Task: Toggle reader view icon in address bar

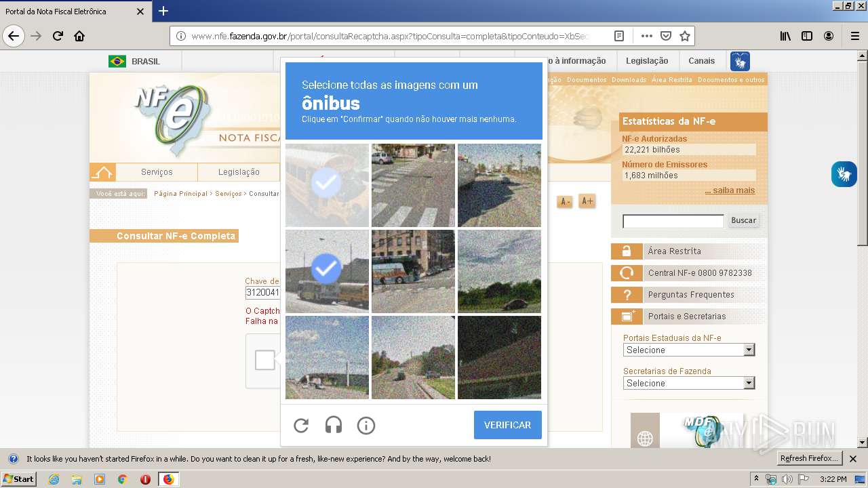Action: (x=619, y=36)
